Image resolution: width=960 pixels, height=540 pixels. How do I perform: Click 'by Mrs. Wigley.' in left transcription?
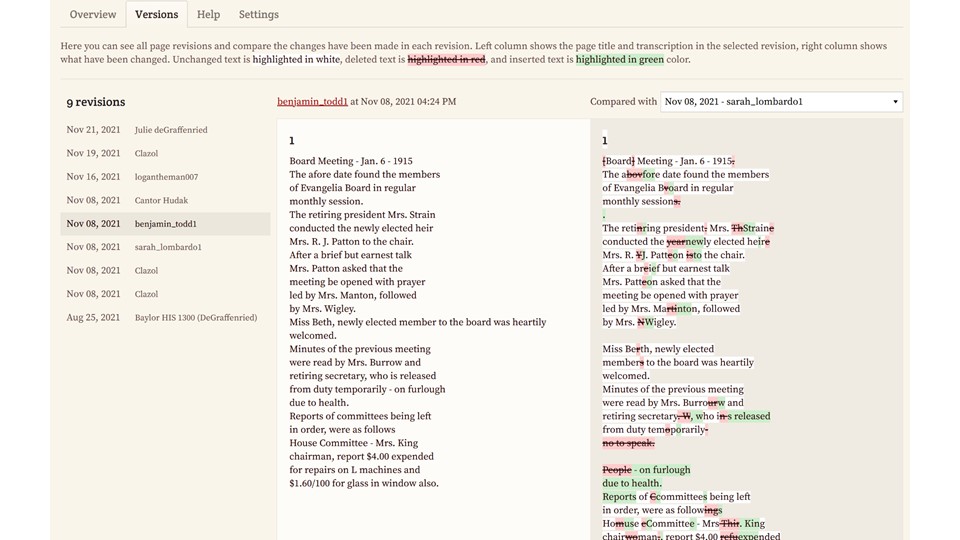point(323,309)
